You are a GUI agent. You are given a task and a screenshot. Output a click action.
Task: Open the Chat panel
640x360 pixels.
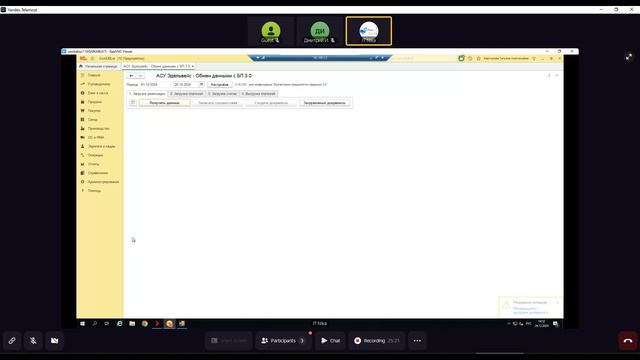click(330, 340)
